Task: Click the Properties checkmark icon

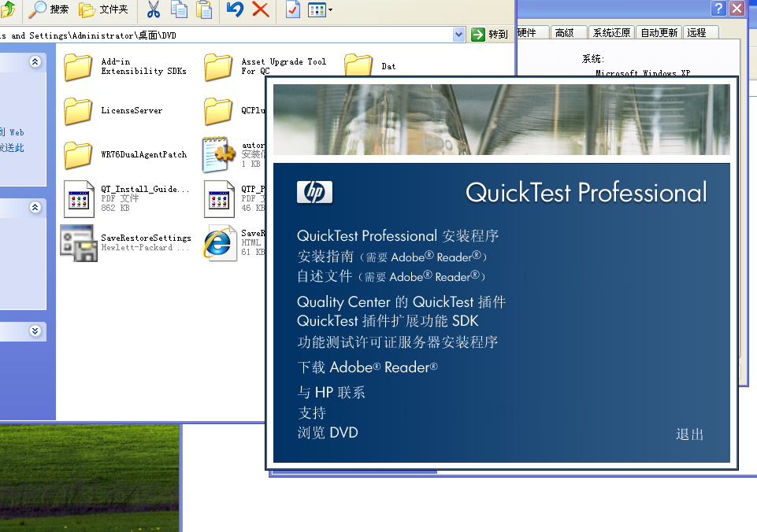Action: [x=292, y=9]
